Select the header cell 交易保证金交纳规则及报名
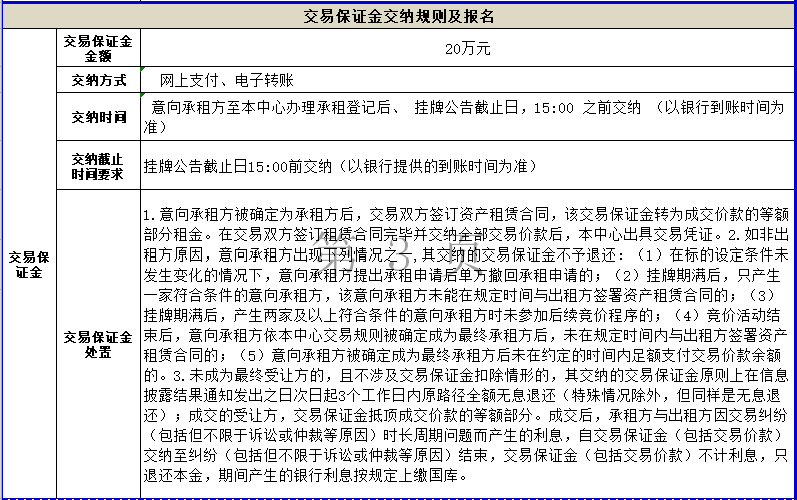The image size is (797, 500). click(398, 16)
